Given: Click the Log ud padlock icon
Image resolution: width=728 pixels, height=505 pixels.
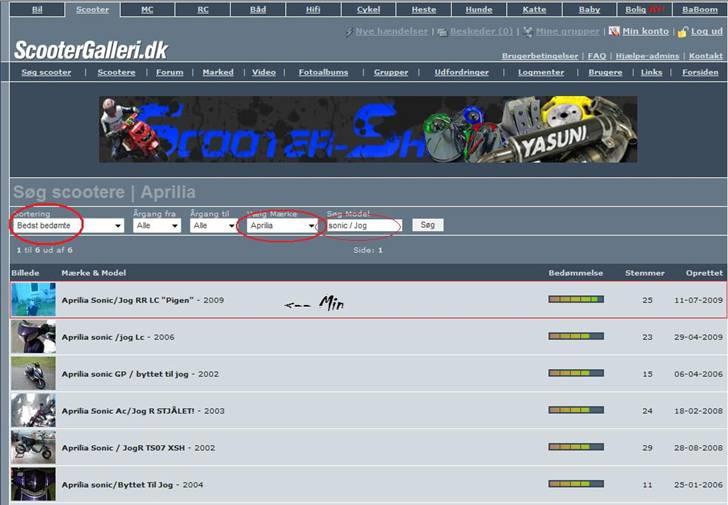Looking at the screenshot, I should point(682,32).
